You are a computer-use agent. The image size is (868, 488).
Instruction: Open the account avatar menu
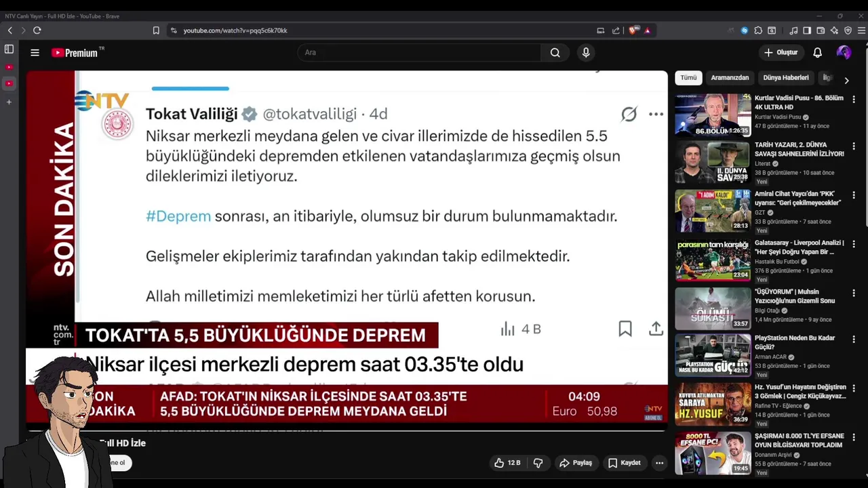(x=844, y=52)
